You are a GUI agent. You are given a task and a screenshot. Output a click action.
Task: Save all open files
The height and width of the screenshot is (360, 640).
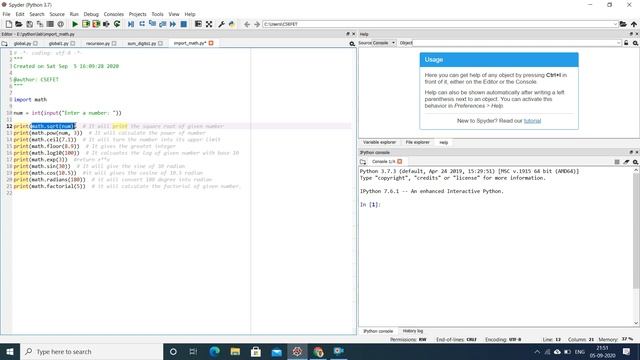(x=40, y=24)
